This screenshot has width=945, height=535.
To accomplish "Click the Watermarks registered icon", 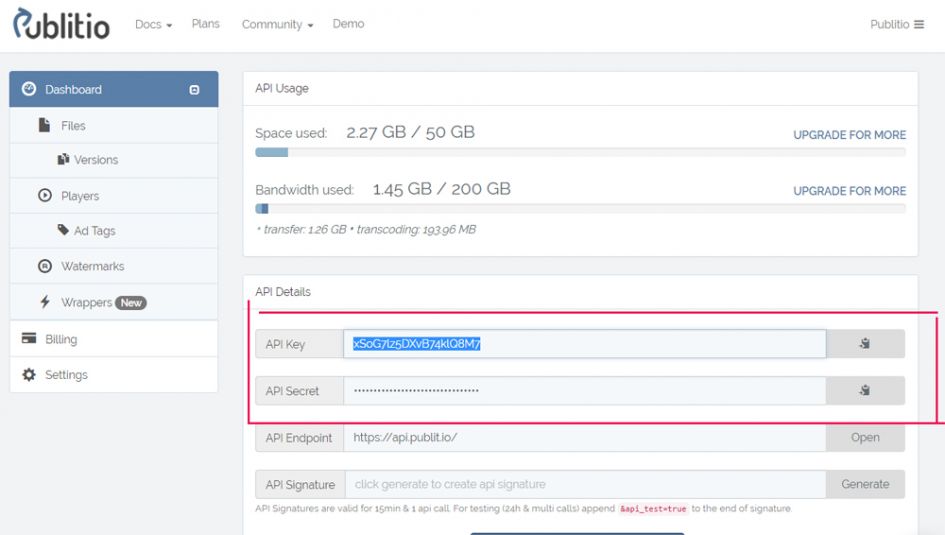I will 45,266.
